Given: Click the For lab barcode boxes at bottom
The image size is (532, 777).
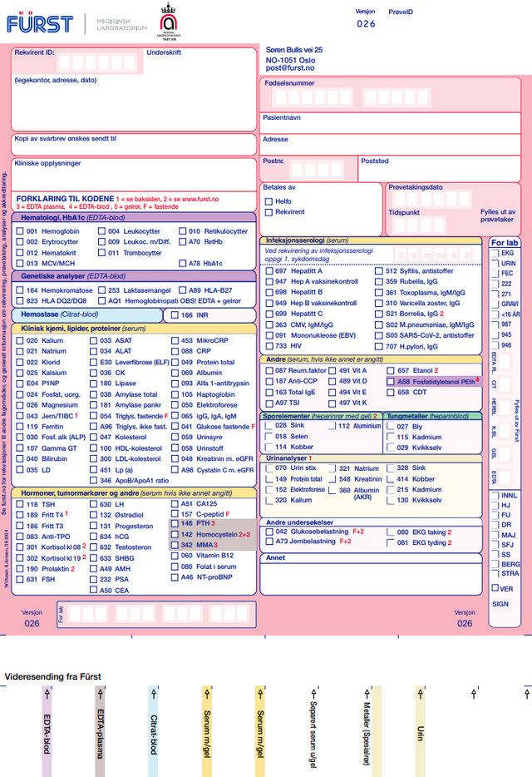Looking at the screenshot, I should click(160, 614).
